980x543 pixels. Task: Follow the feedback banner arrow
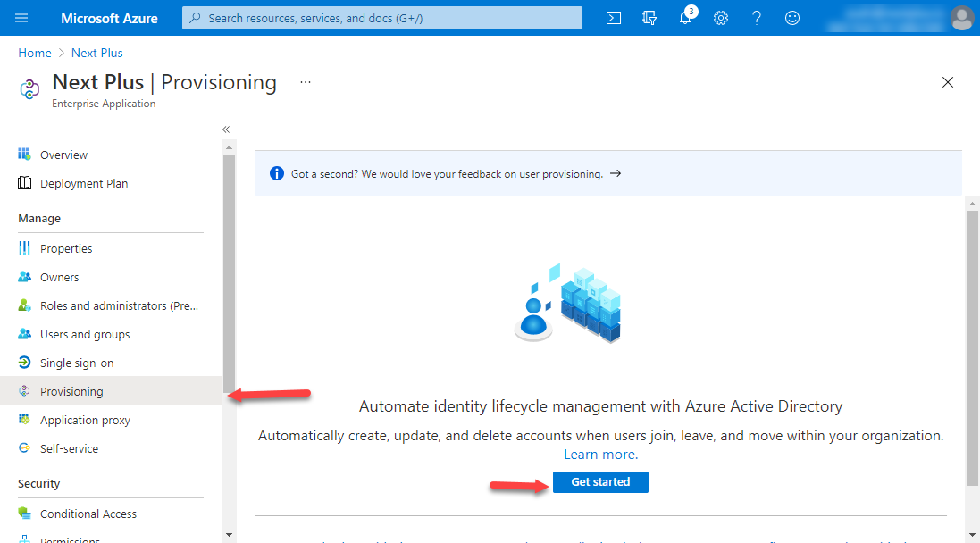(616, 174)
